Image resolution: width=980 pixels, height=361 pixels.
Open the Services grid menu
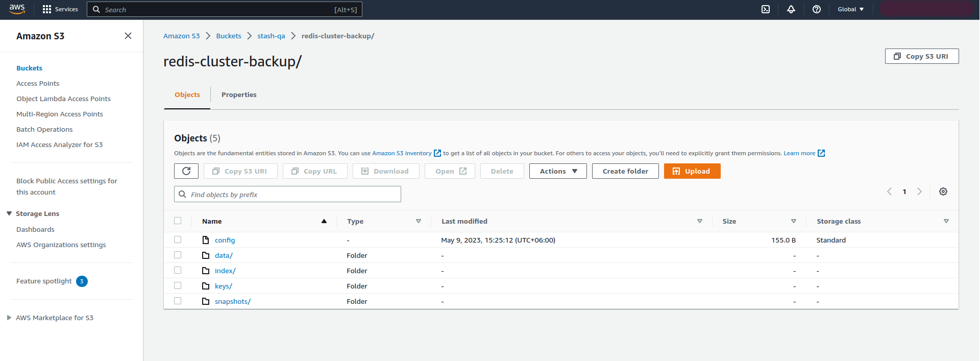(60, 9)
